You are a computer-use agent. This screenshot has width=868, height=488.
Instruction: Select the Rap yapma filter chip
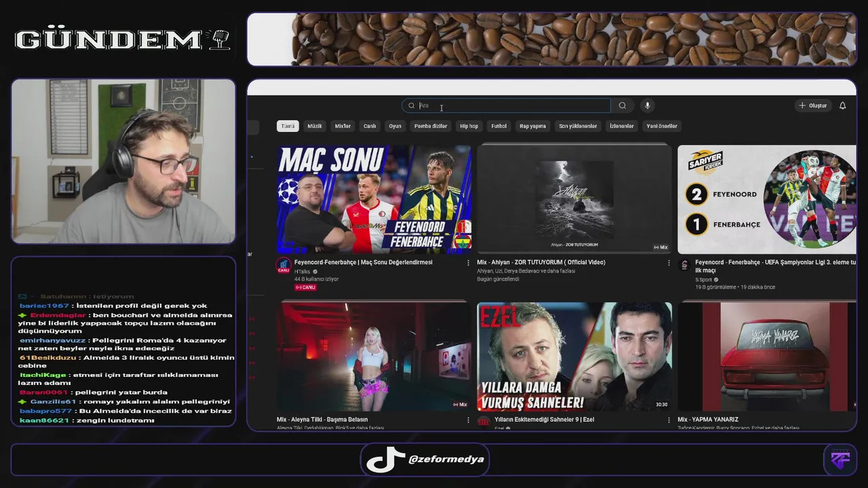click(x=533, y=126)
